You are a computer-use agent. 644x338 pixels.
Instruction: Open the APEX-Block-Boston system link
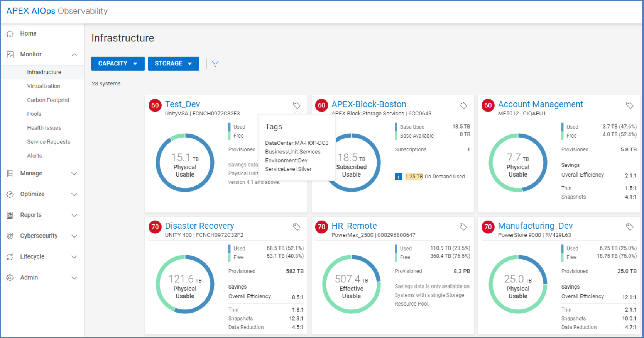click(369, 104)
